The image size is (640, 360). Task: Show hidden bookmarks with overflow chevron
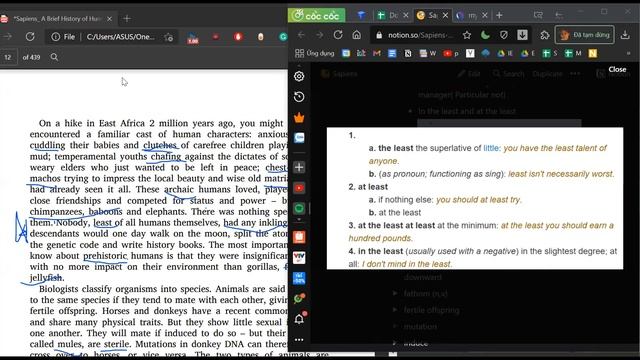coord(629,53)
